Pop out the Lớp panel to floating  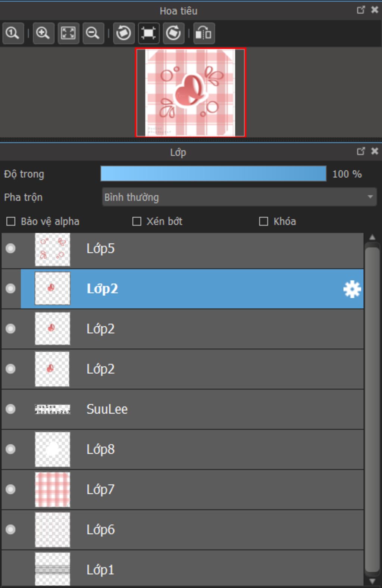coord(361,151)
